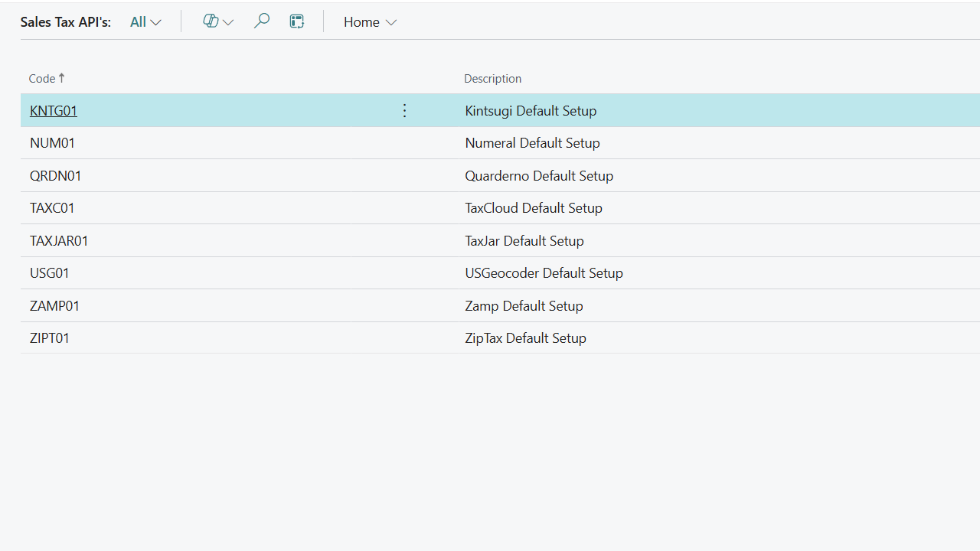This screenshot has width=980, height=551.
Task: Open the KNTG01 code link
Action: 54,111
